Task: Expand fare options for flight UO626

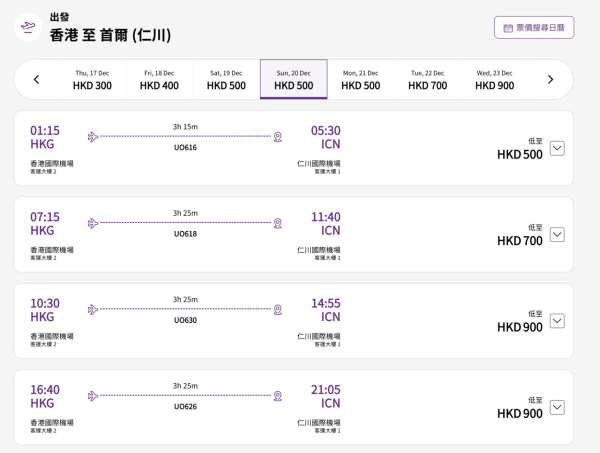Action: tap(557, 407)
